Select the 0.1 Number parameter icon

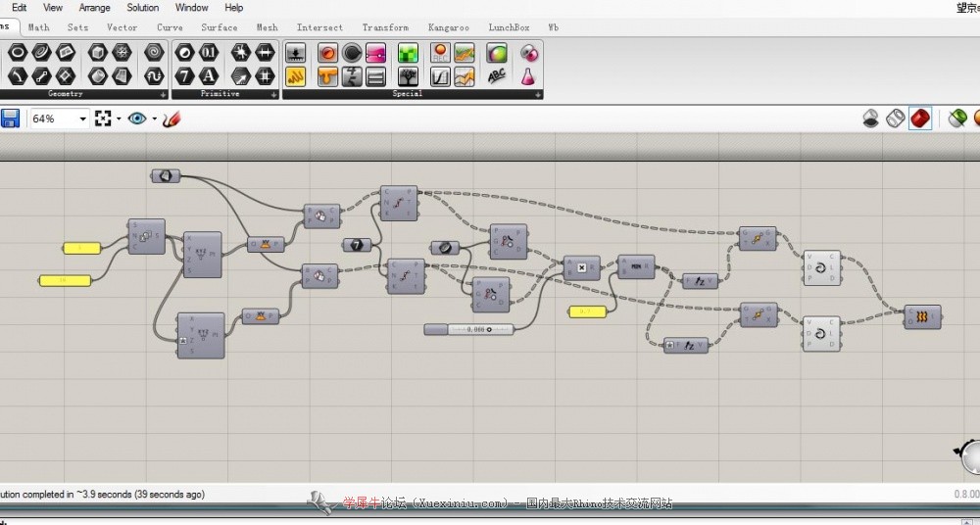[x=209, y=52]
